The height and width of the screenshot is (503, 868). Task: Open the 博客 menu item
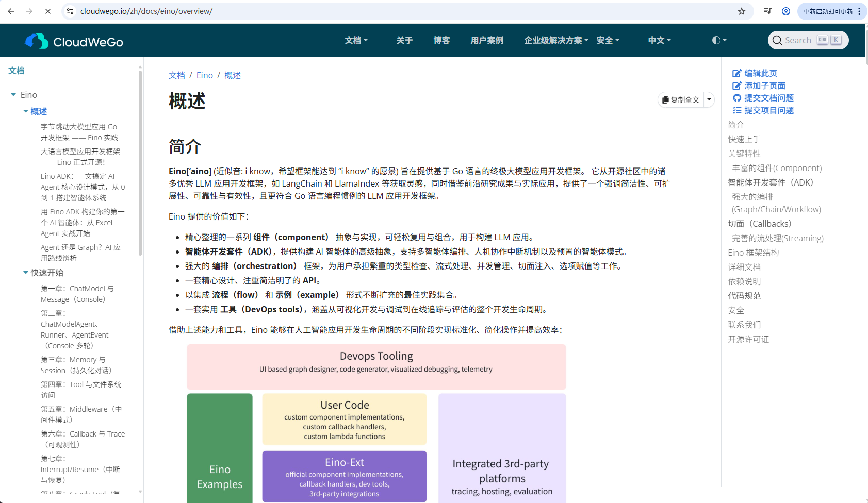(x=441, y=40)
